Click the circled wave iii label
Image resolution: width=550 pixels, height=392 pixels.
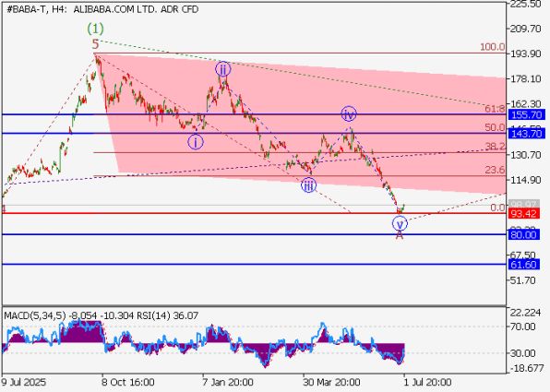(308, 185)
